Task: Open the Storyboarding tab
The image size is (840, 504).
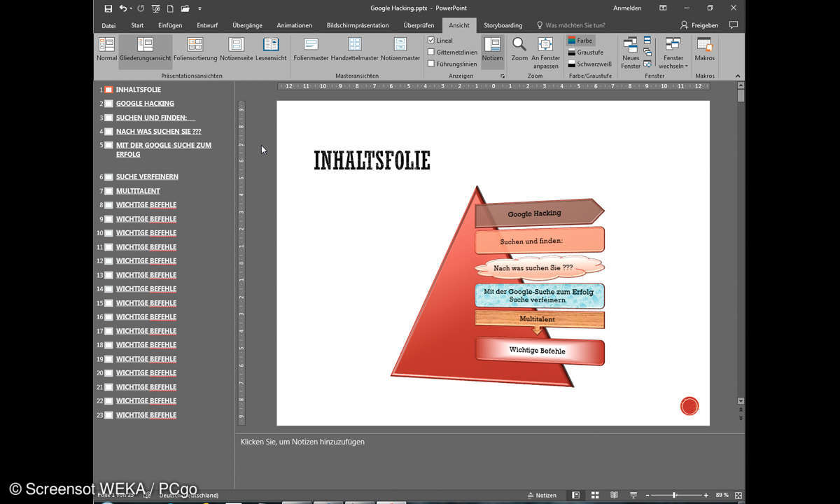Action: point(503,25)
